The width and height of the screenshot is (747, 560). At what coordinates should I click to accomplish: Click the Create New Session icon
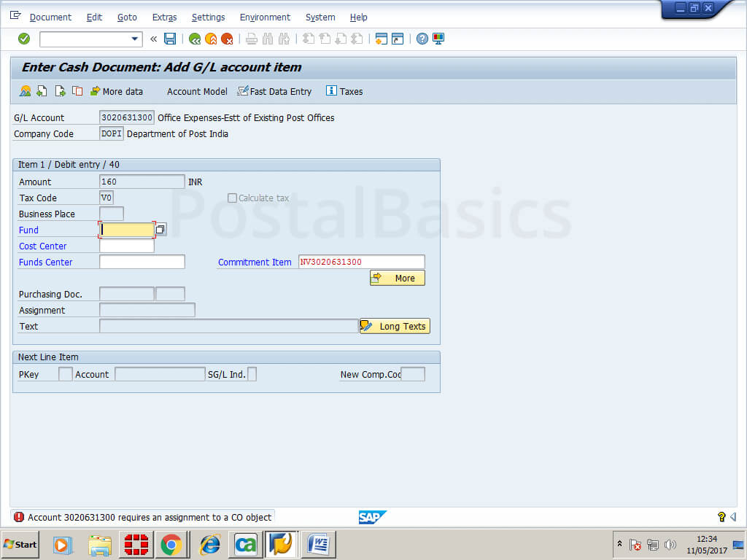click(381, 39)
